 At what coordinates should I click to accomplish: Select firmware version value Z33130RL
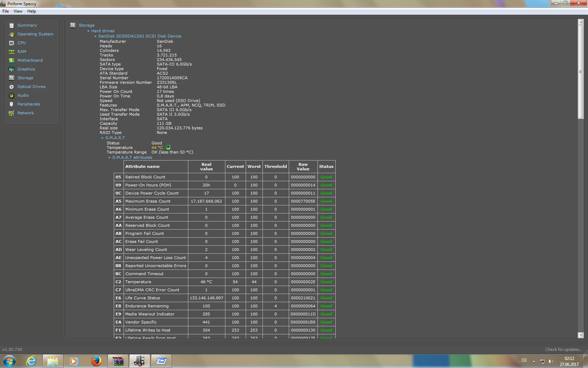[167, 82]
